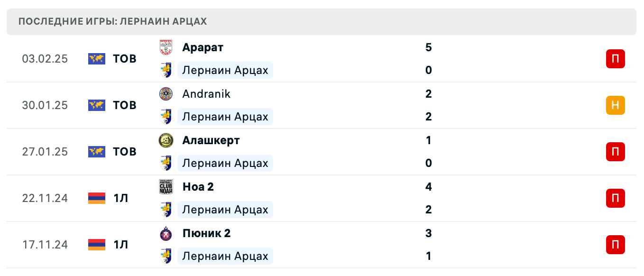Select the Лернаин Арцах crest in the top match
The image size is (644, 276).
point(166,70)
